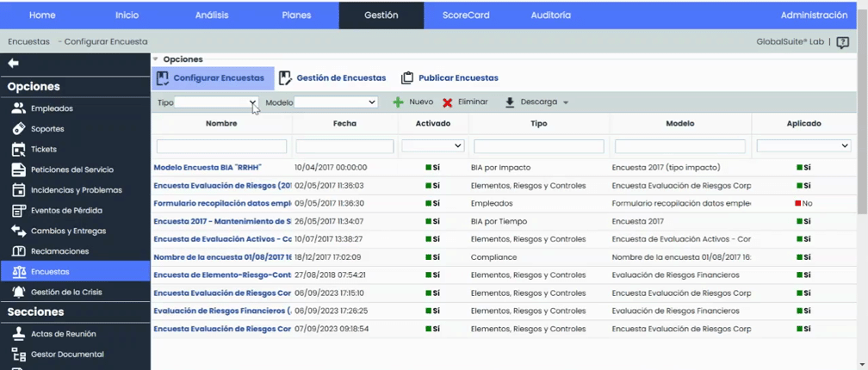The width and height of the screenshot is (868, 370).
Task: Switch to the Gestión de Encuestas tab
Action: point(332,78)
